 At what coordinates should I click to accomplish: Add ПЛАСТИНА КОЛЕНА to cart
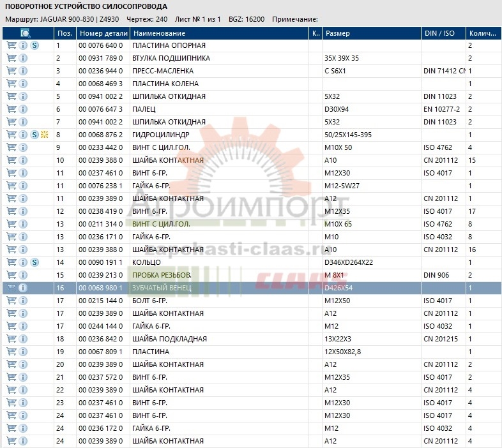pyautogui.click(x=11, y=84)
